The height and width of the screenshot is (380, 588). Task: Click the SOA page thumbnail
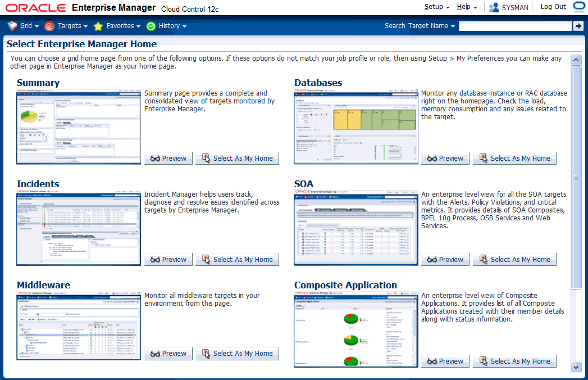point(356,228)
